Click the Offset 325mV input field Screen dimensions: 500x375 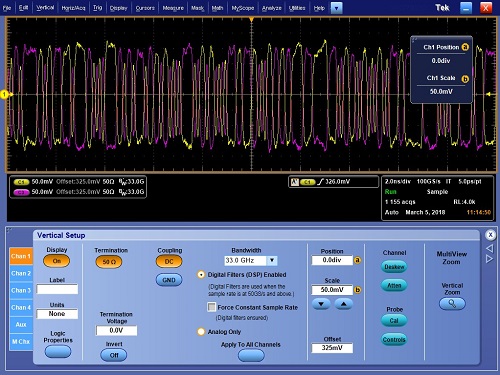click(x=332, y=348)
